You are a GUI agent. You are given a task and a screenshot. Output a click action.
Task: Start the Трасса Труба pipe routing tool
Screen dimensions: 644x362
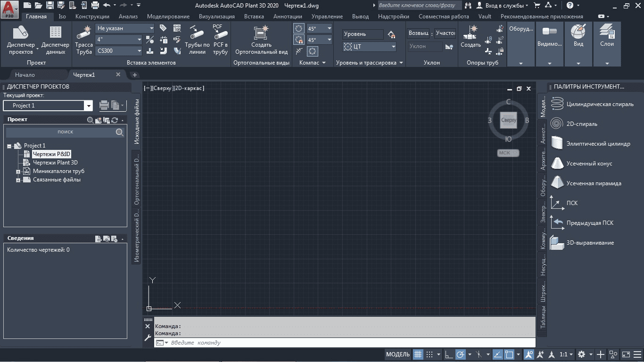[x=84, y=40]
